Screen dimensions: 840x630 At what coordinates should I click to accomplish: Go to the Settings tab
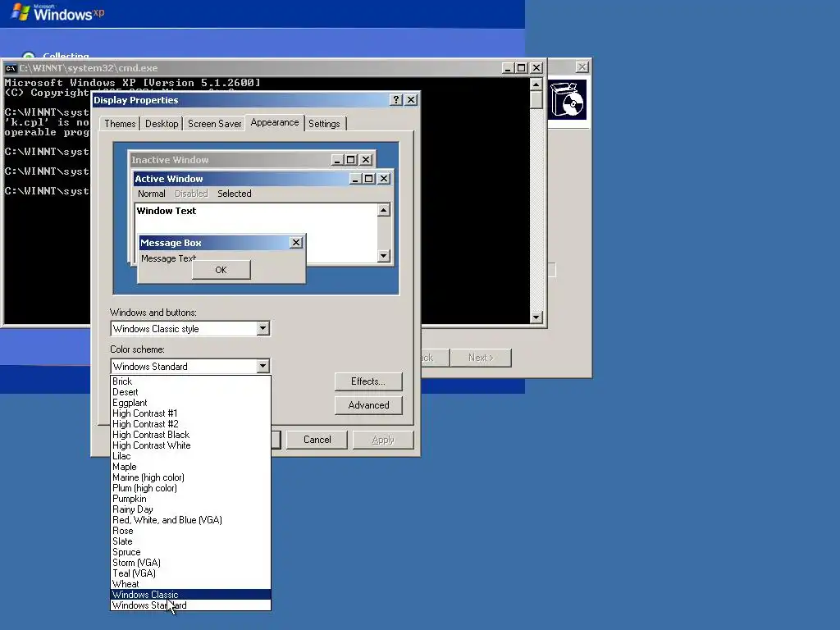pyautogui.click(x=324, y=124)
